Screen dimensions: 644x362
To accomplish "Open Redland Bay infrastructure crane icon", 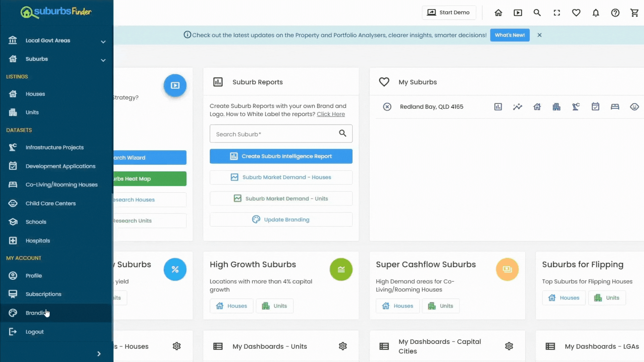I will pyautogui.click(x=576, y=107).
